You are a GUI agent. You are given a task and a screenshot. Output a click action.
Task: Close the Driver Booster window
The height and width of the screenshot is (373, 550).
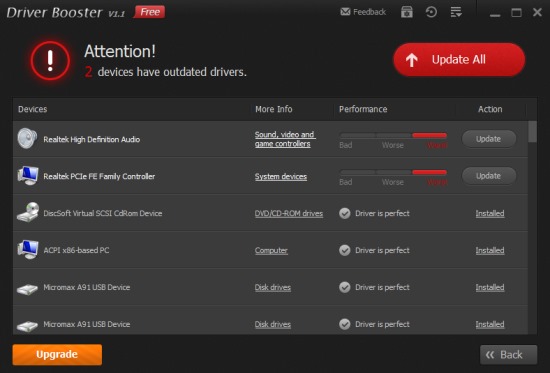coord(537,12)
